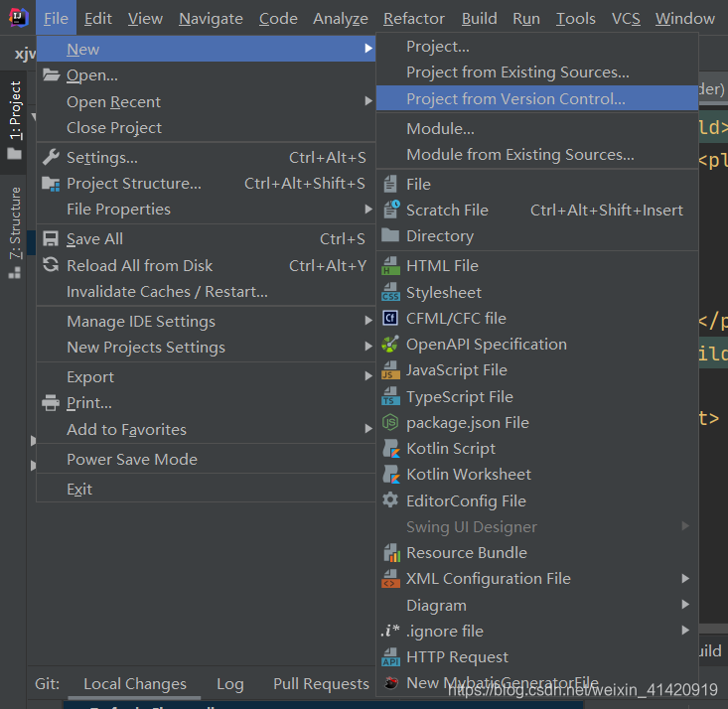Click the IntelliJ IDEA logo icon
Screen dimensions: 728x709
[x=18, y=18]
